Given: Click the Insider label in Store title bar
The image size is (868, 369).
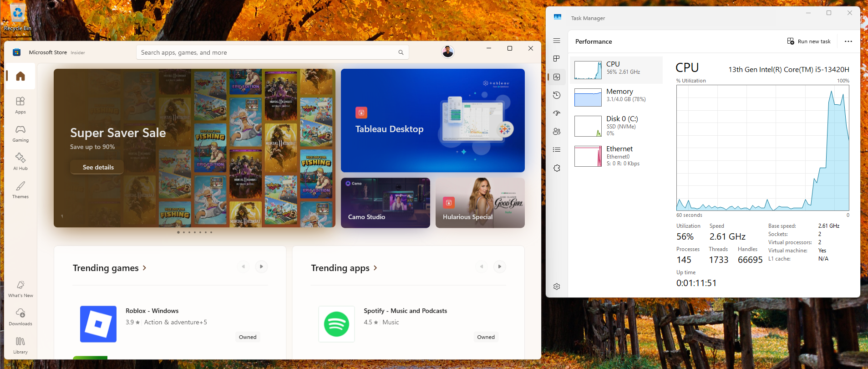Looking at the screenshot, I should pos(78,53).
